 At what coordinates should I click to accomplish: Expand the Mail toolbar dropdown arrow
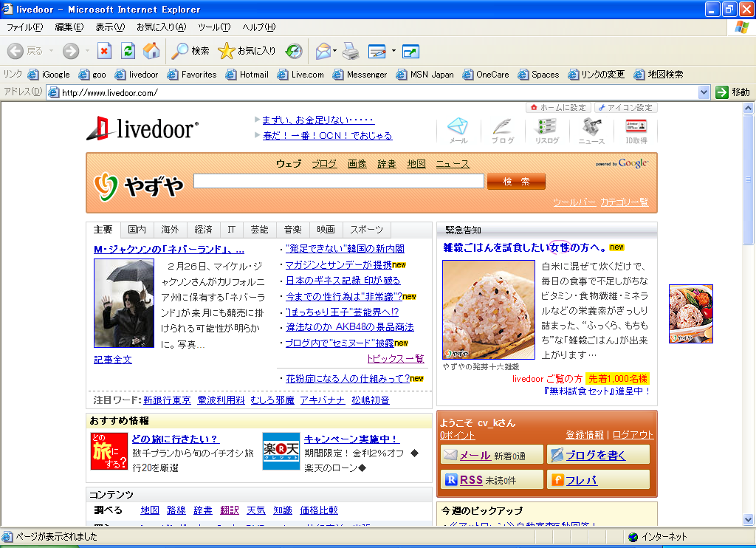(x=335, y=51)
